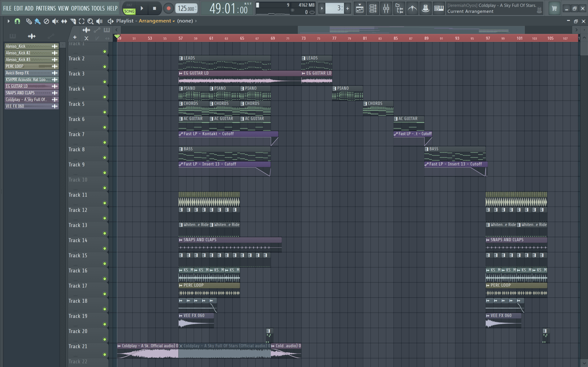This screenshot has height=367, width=588.
Task: Select the Track 8 label
Action: pyautogui.click(x=77, y=150)
